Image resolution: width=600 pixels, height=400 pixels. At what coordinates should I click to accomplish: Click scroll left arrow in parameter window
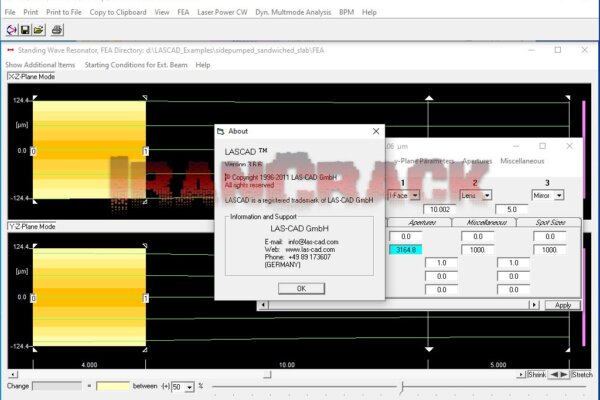[x=263, y=305]
